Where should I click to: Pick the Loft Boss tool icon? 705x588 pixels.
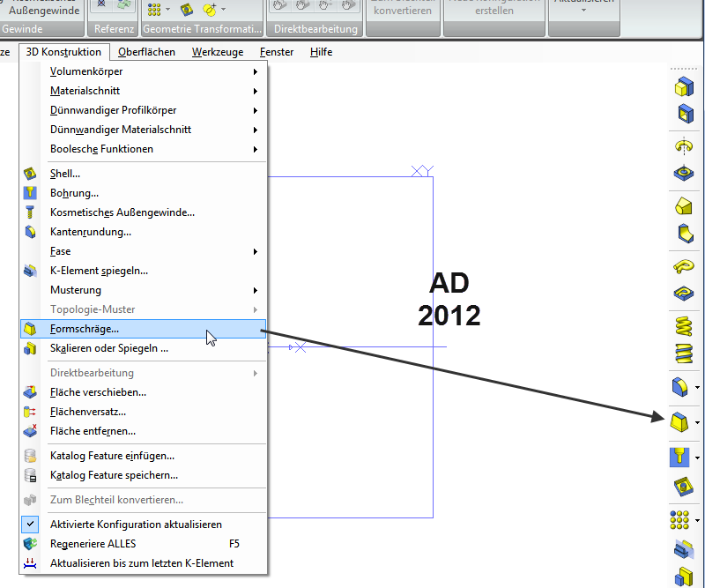[684, 206]
